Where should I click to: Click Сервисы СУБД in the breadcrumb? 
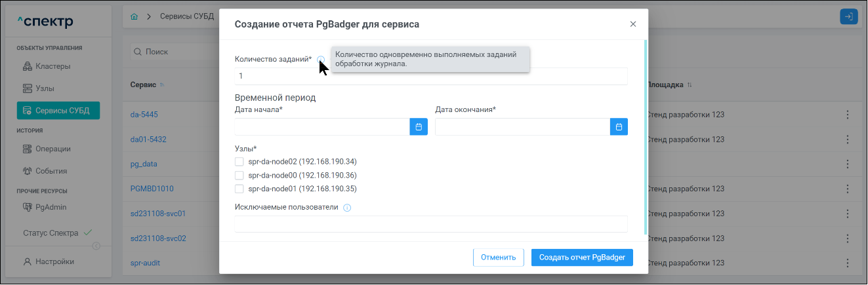(x=187, y=16)
